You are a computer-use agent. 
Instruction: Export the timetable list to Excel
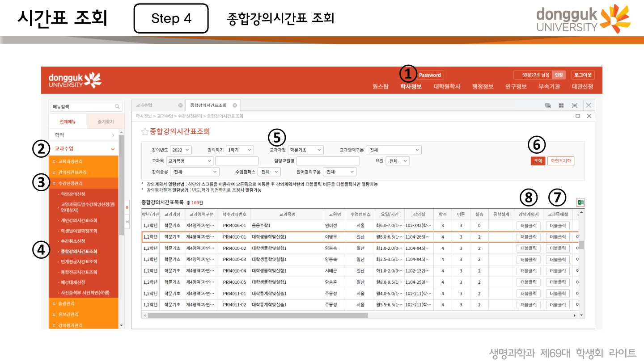[x=580, y=202]
